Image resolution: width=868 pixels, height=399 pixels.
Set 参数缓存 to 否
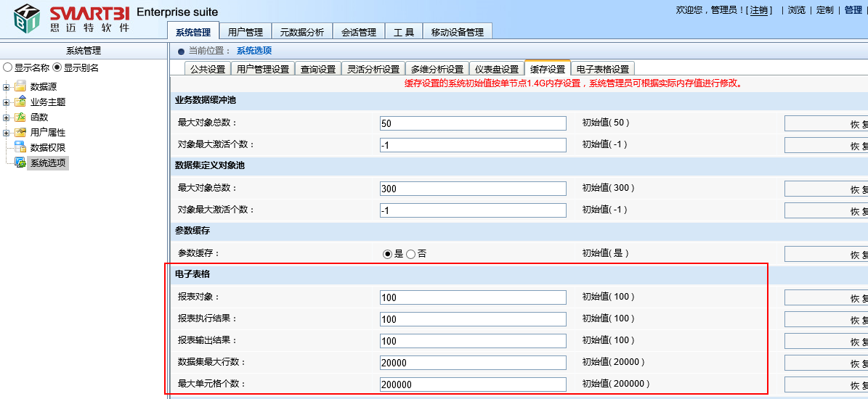410,254
